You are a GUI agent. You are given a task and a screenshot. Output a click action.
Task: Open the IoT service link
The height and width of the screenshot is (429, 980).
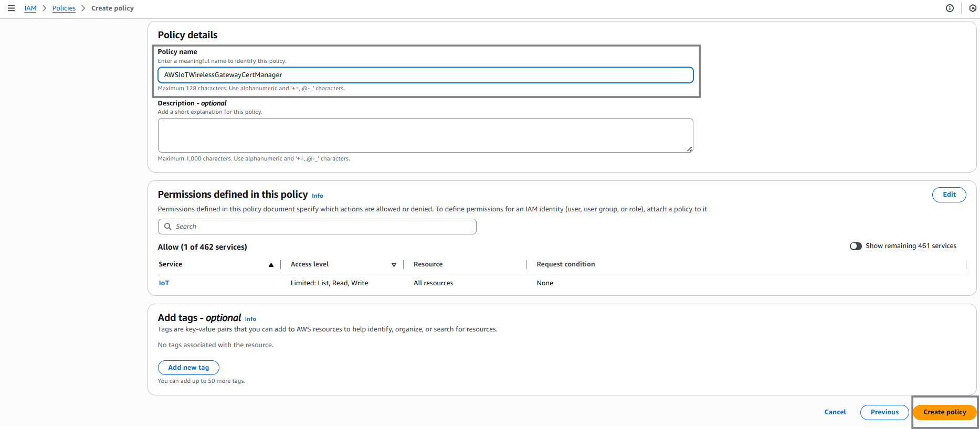pyautogui.click(x=164, y=283)
